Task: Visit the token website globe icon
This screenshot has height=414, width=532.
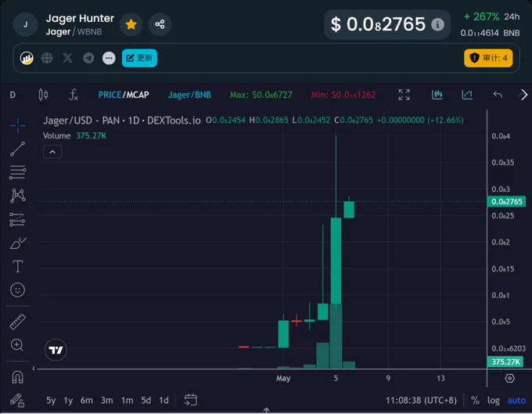Action: pyautogui.click(x=47, y=58)
